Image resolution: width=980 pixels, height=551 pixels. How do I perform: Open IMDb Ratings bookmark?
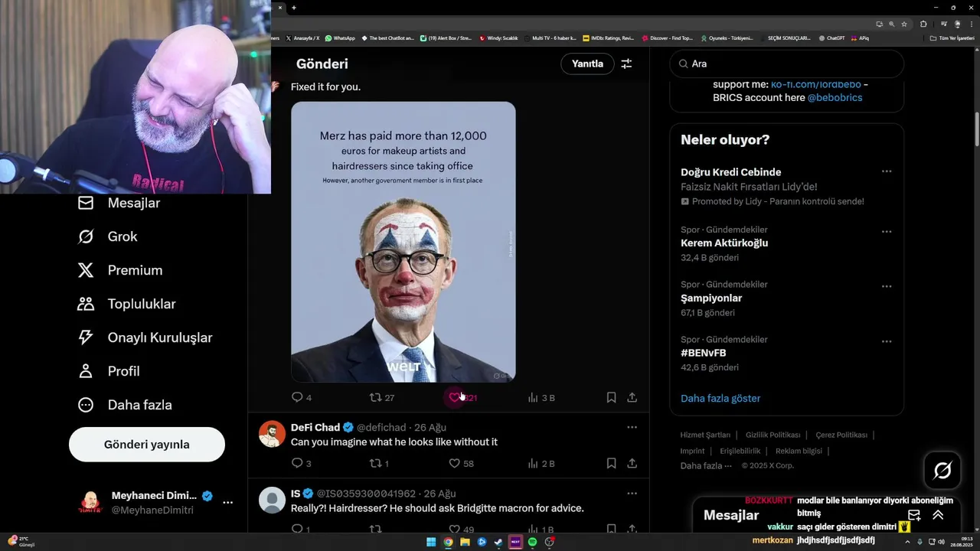[609, 38]
